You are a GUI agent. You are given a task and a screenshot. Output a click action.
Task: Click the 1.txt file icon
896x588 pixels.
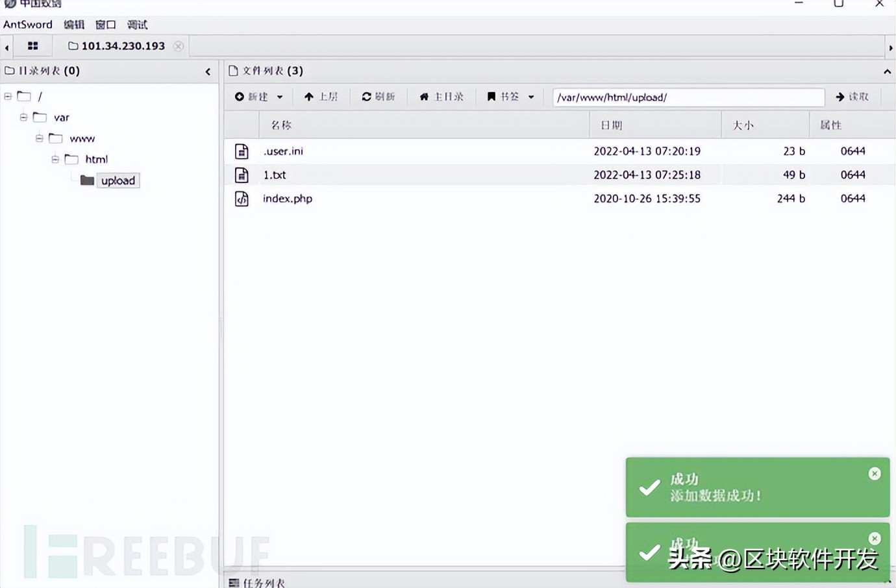pyautogui.click(x=241, y=175)
